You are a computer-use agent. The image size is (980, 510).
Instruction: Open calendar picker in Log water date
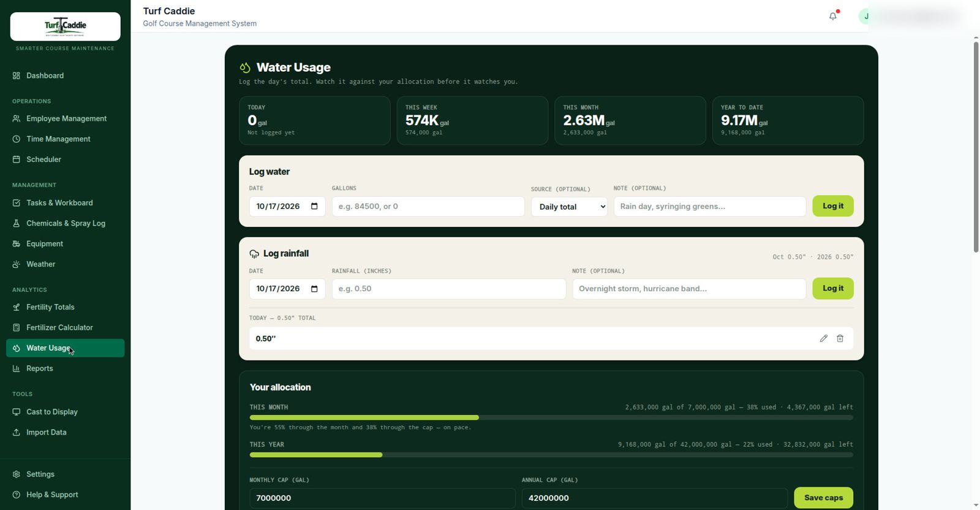(x=314, y=206)
